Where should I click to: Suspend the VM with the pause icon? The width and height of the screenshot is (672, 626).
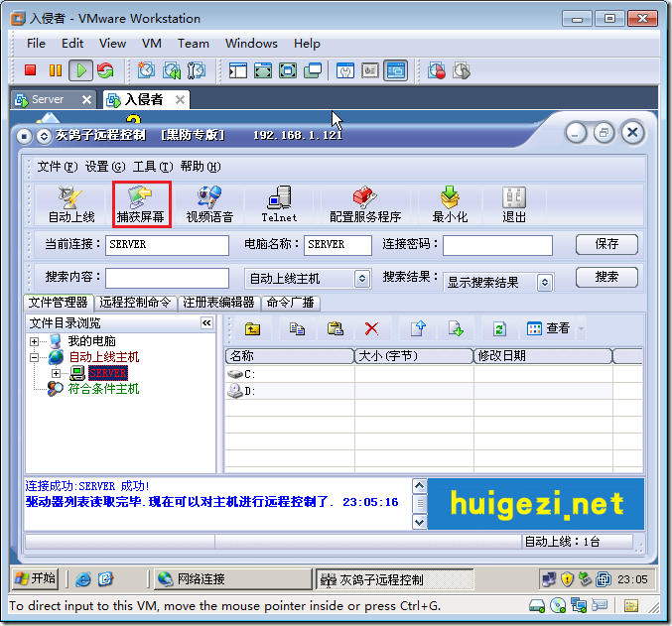click(56, 70)
